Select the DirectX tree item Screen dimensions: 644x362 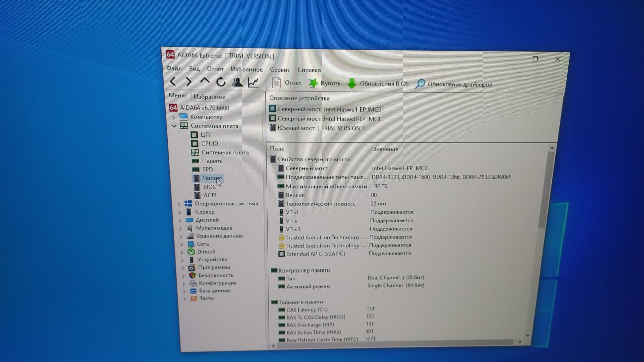(201, 252)
